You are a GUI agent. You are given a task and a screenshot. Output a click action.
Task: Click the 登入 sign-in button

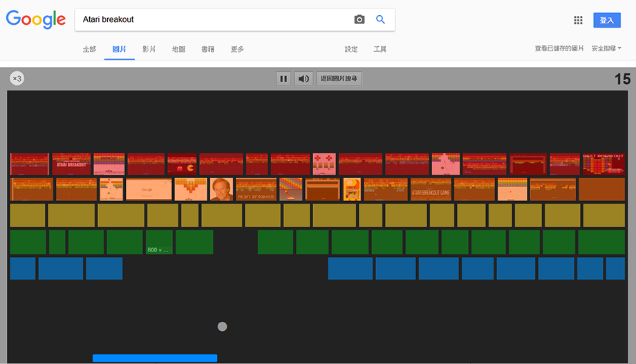[607, 20]
